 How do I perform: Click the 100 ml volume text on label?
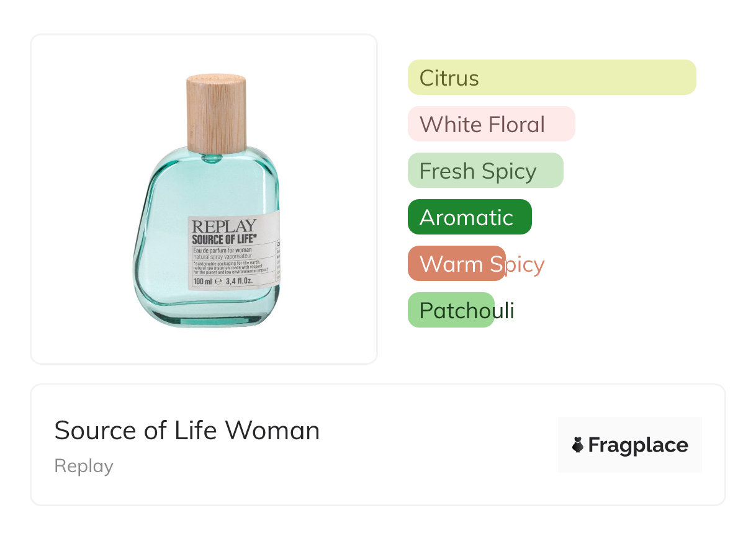(202, 282)
